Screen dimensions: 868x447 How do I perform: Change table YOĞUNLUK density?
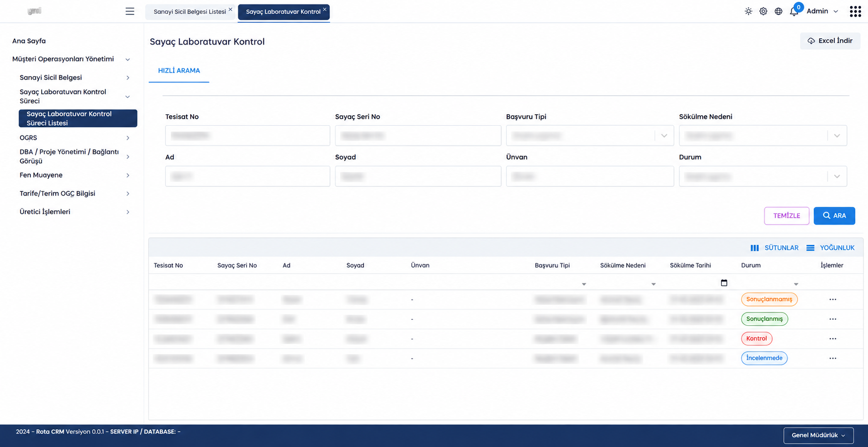830,248
